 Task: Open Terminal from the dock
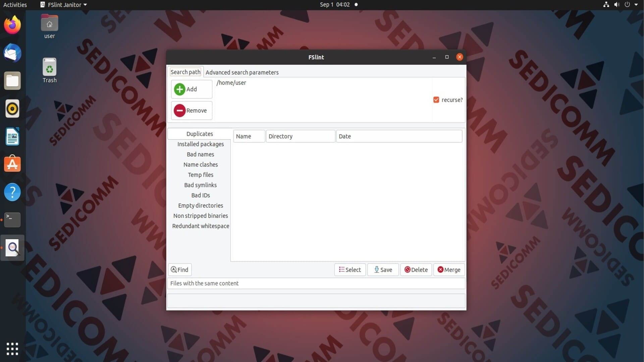pyautogui.click(x=12, y=220)
